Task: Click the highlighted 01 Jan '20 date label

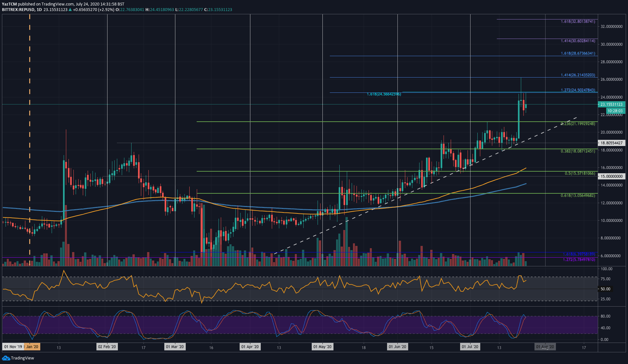Action: (32, 346)
